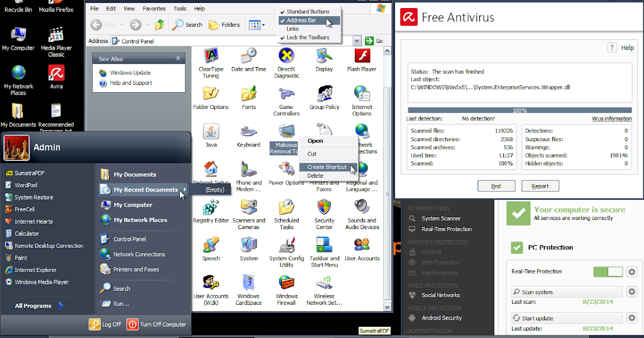
Task: Collapse the See Also panel
Action: pyautogui.click(x=178, y=58)
